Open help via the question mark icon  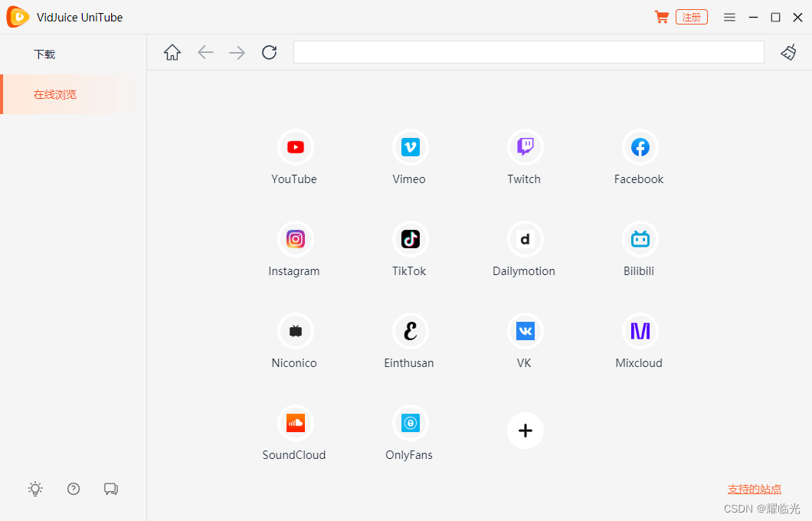click(74, 489)
